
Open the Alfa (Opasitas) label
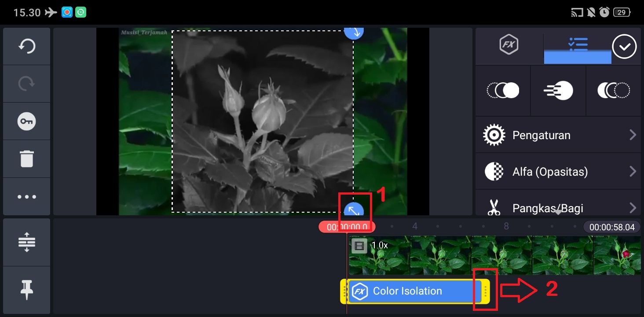[550, 172]
